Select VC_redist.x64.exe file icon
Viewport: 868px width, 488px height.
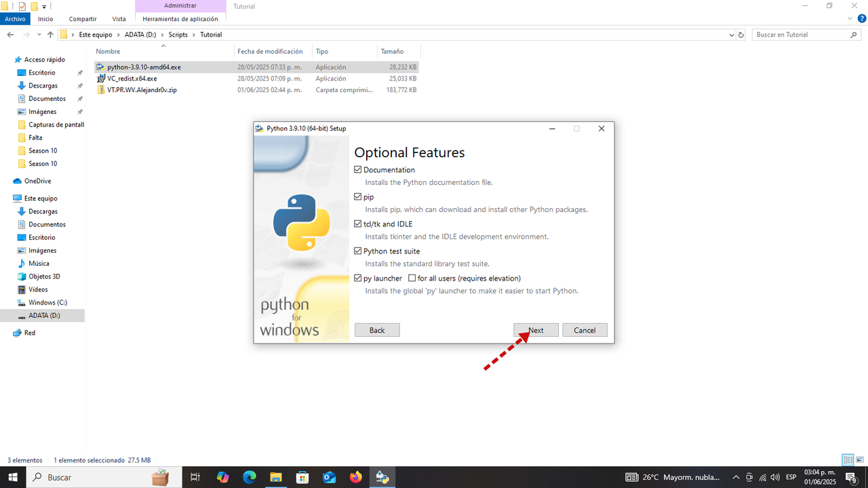coord(100,79)
